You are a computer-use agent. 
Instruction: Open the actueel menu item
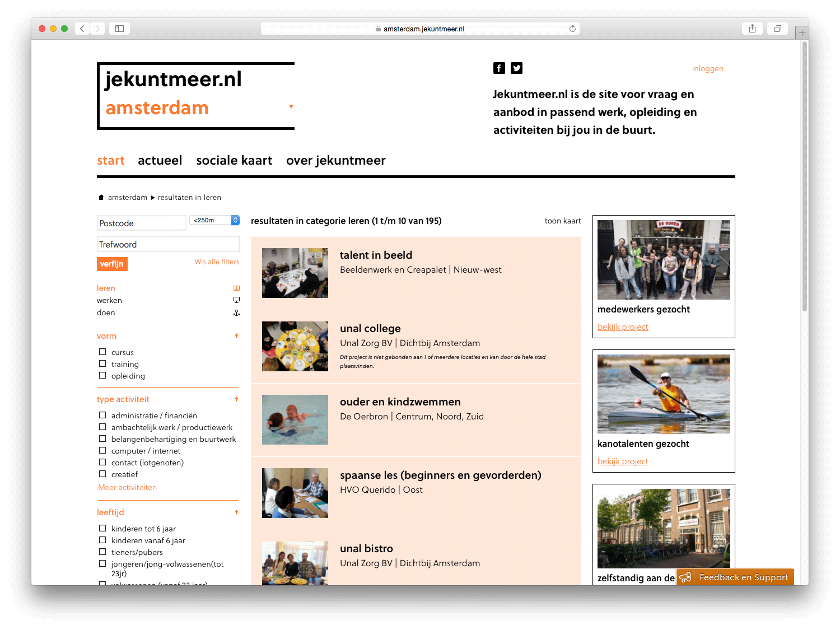pyautogui.click(x=160, y=161)
